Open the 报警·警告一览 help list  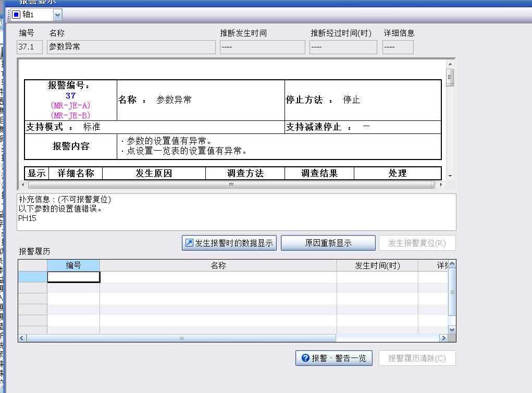333,358
